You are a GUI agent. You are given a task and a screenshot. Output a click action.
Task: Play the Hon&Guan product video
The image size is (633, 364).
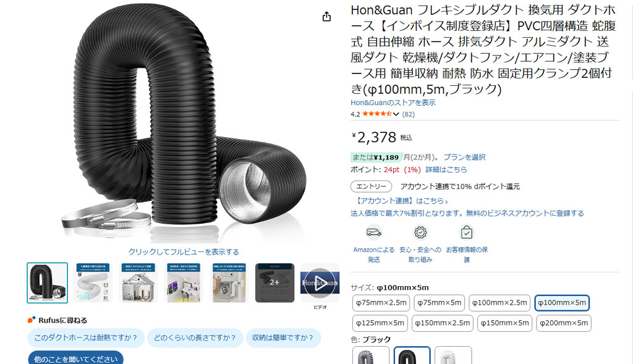coord(320,283)
